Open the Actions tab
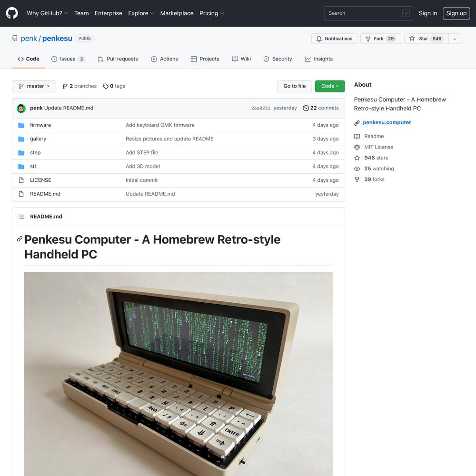Image resolution: width=476 pixels, height=476 pixels. tap(165, 59)
